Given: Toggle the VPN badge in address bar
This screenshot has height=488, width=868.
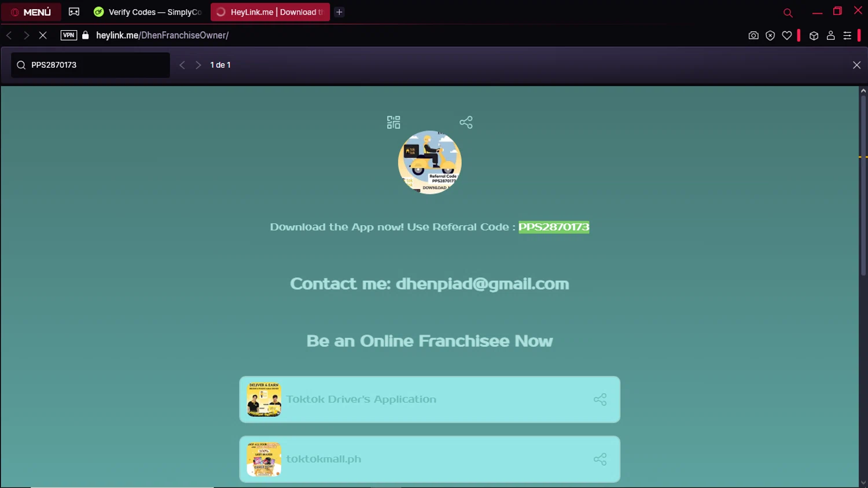Looking at the screenshot, I should coord(69,35).
